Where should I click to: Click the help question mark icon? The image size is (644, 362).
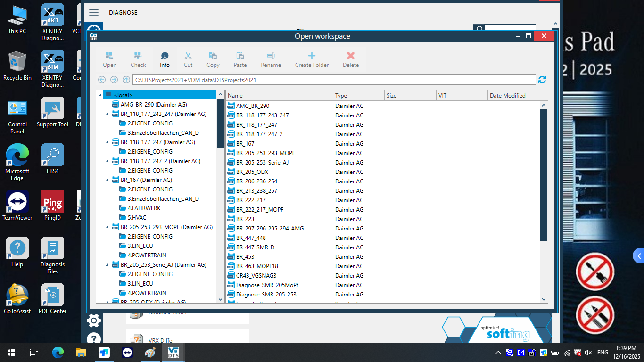pos(93,338)
